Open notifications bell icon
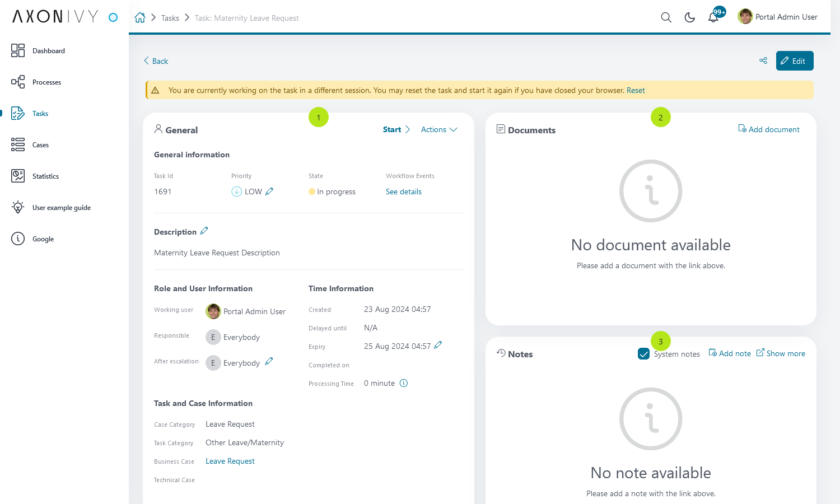The image size is (840, 504). click(x=713, y=17)
